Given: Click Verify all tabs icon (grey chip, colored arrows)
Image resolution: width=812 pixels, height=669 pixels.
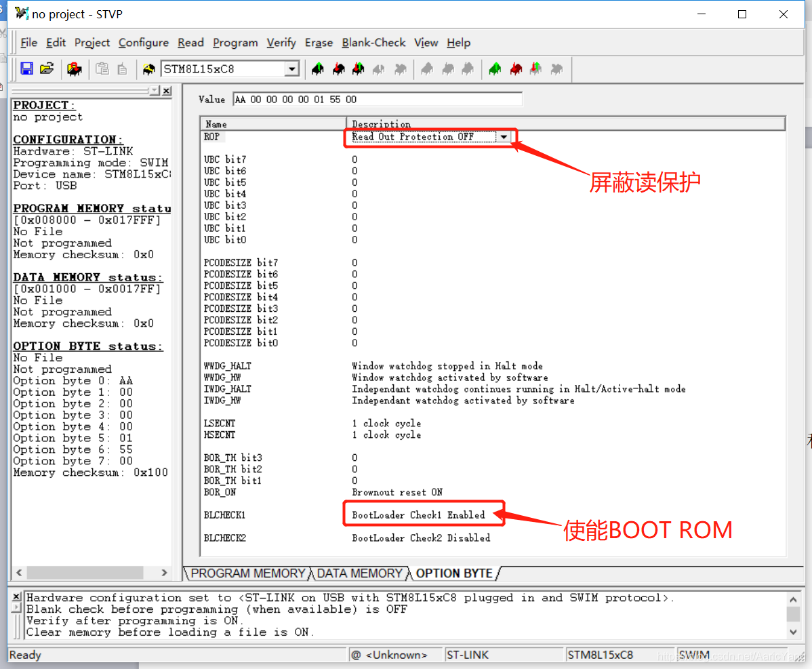Looking at the screenshot, I should tap(536, 69).
